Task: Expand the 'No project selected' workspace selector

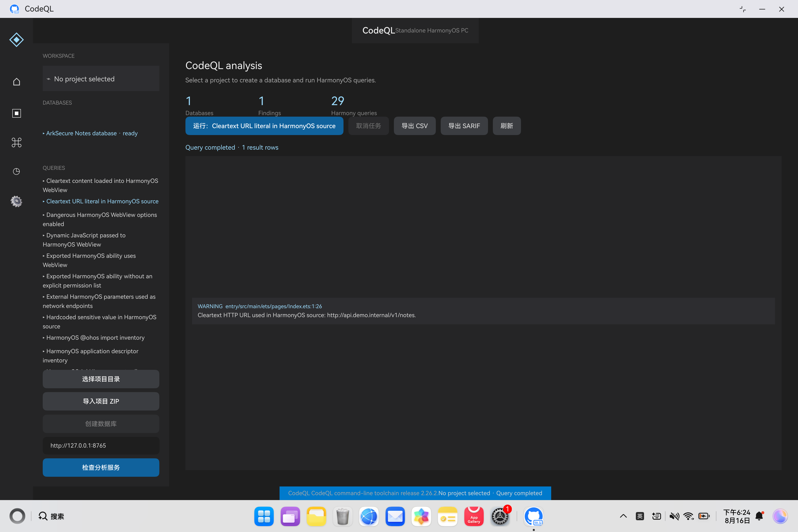Action: tap(101, 79)
